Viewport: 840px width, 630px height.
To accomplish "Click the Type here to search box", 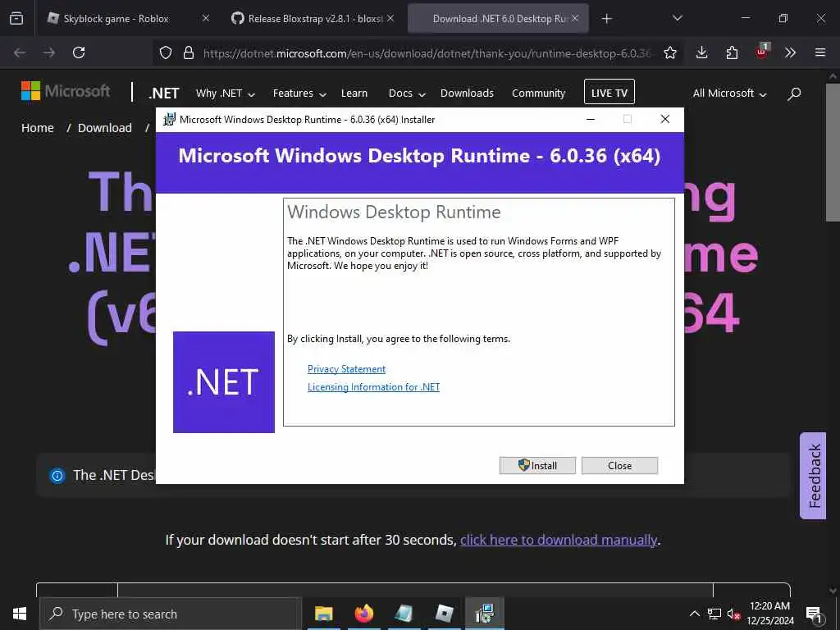I will 171,614.
